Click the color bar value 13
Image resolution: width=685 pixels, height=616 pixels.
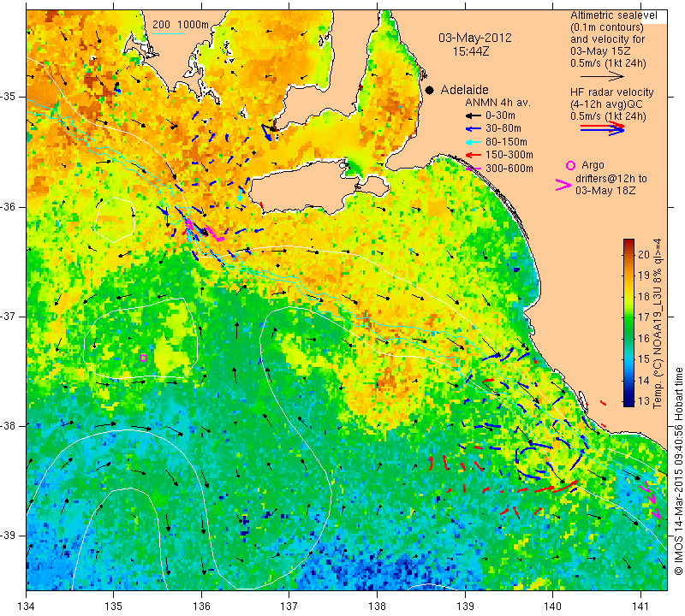644,400
